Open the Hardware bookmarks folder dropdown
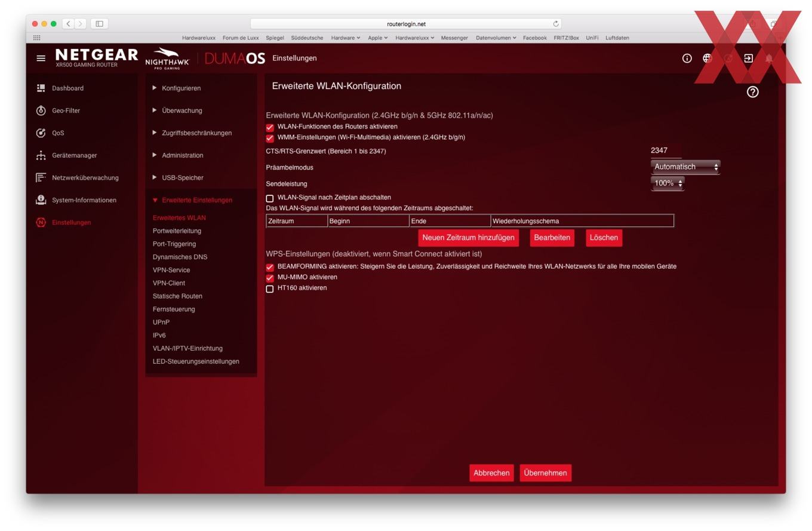 (x=345, y=38)
